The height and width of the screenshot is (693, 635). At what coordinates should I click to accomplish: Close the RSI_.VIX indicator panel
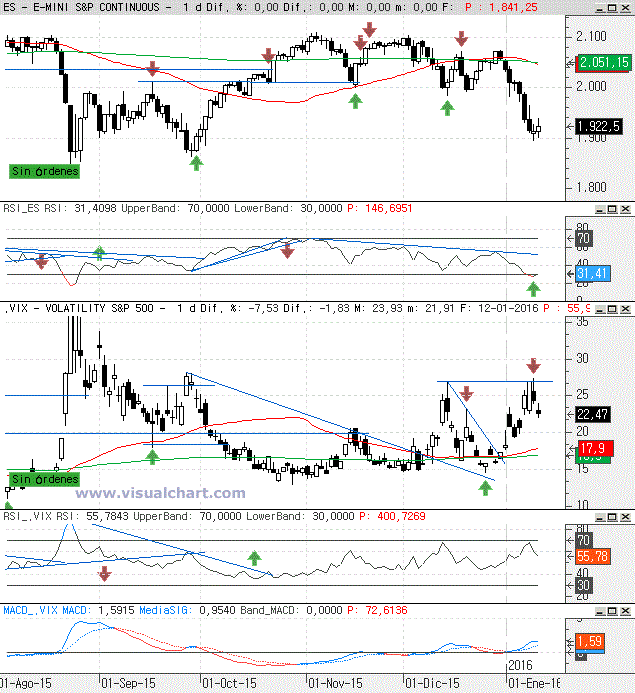pos(626,517)
